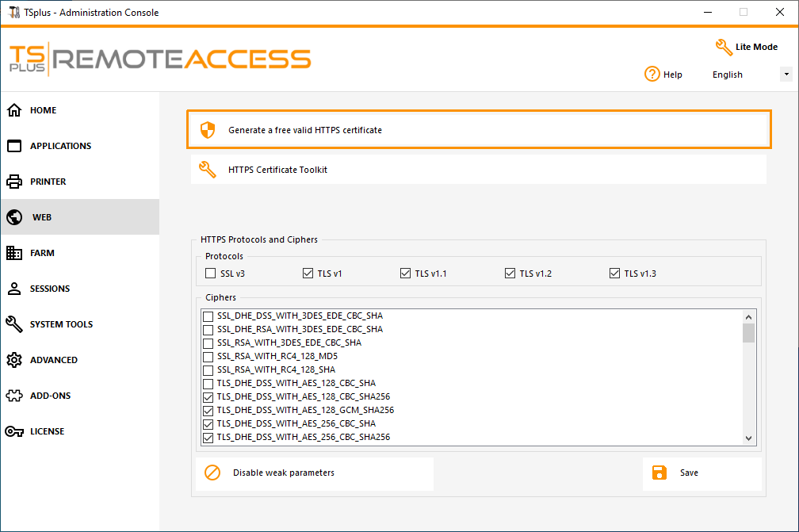Open the Sessions panel
This screenshot has height=532, width=799.
pyautogui.click(x=48, y=289)
